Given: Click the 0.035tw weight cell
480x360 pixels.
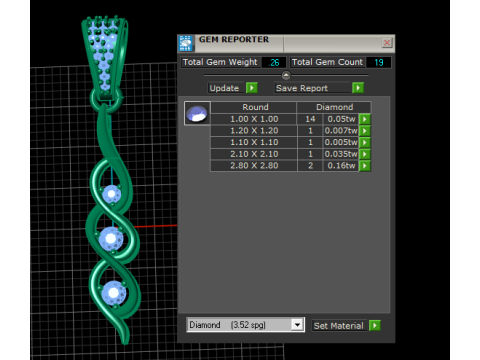Looking at the screenshot, I should click(x=341, y=154).
